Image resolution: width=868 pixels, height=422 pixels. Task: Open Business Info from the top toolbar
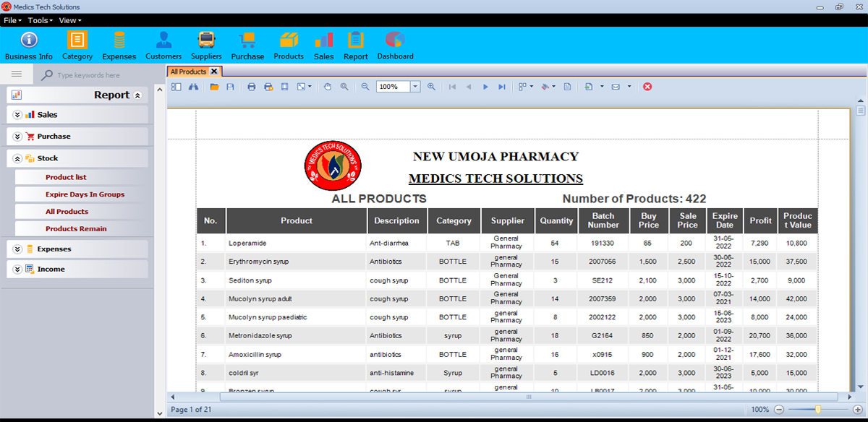pyautogui.click(x=29, y=46)
